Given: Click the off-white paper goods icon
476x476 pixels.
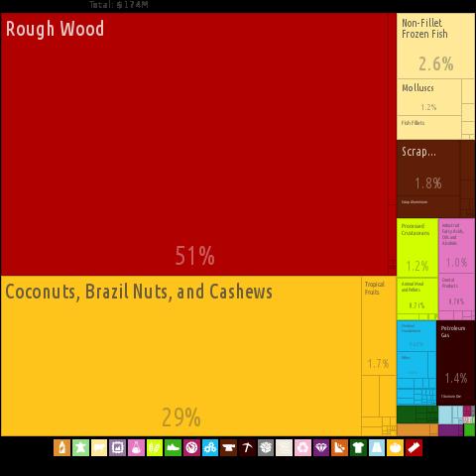Looking at the screenshot, I should pos(285,448).
